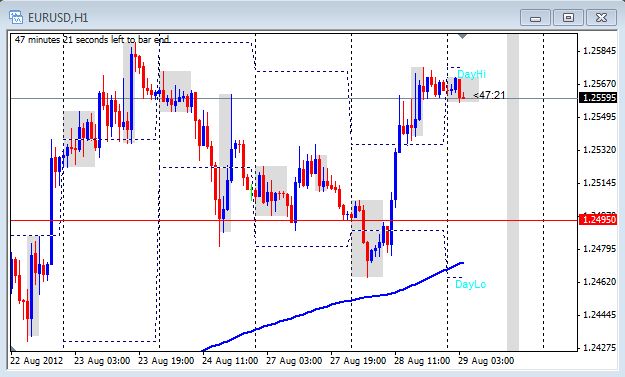Click the 27 Aug 03:00 time label
Viewport: 625px width, 377px height.
click(294, 361)
